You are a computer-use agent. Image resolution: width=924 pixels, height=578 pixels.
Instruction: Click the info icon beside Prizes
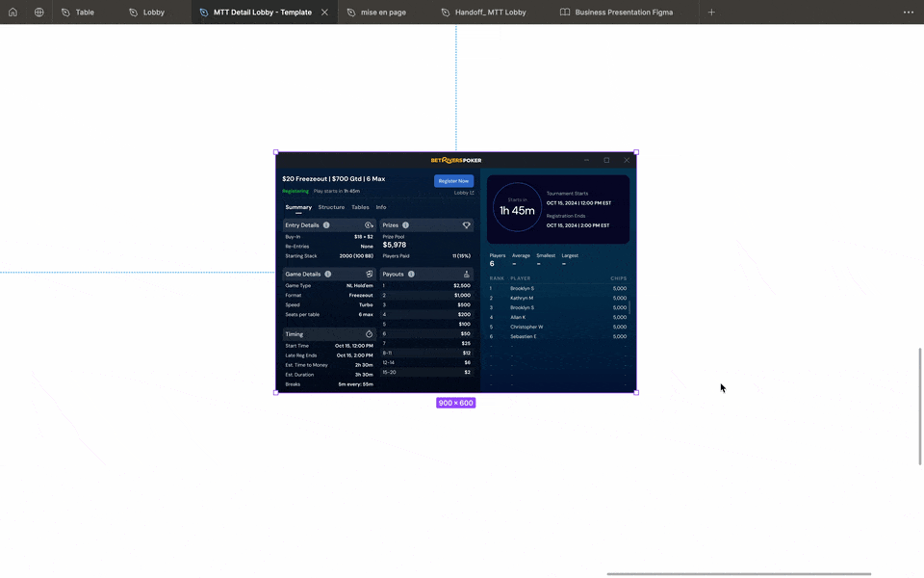tap(405, 225)
